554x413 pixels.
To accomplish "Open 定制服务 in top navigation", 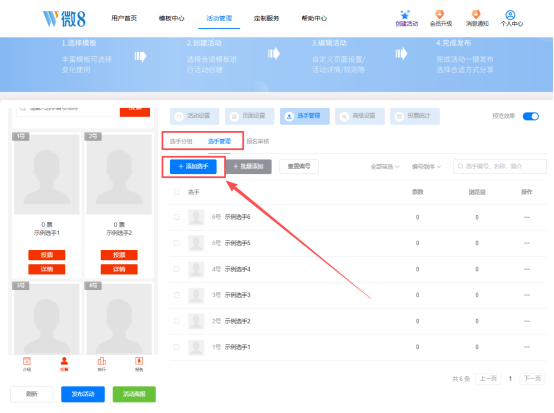I will [x=266, y=18].
